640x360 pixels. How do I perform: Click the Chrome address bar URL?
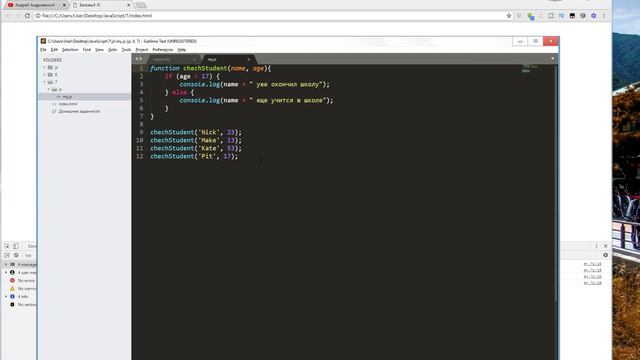(x=97, y=16)
